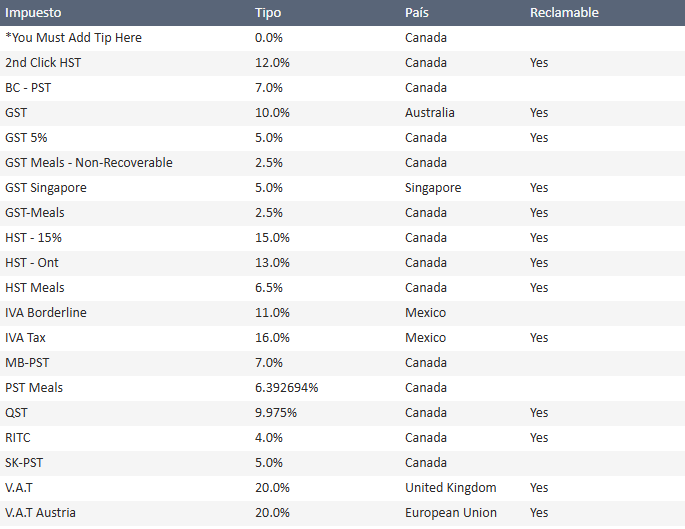This screenshot has height=529, width=685.
Task: Select GST Meals - Non-Recoverable row
Action: 342,163
